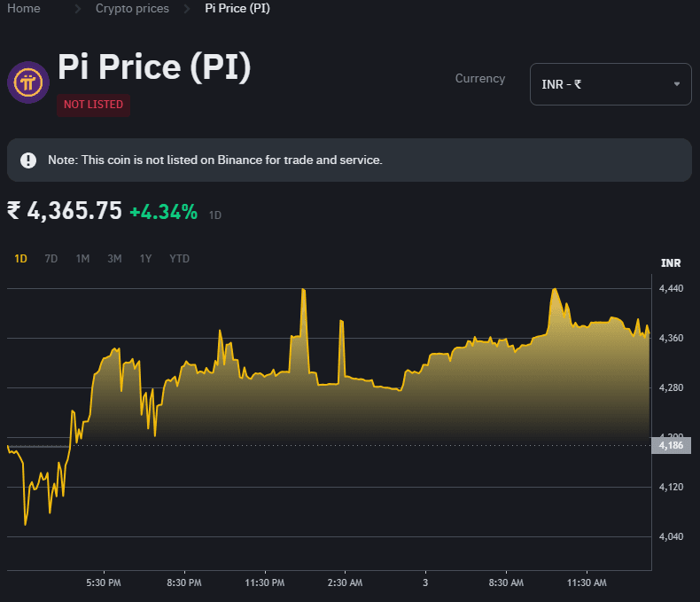700x602 pixels.
Task: Switch to 1M chart range
Action: coord(82,259)
